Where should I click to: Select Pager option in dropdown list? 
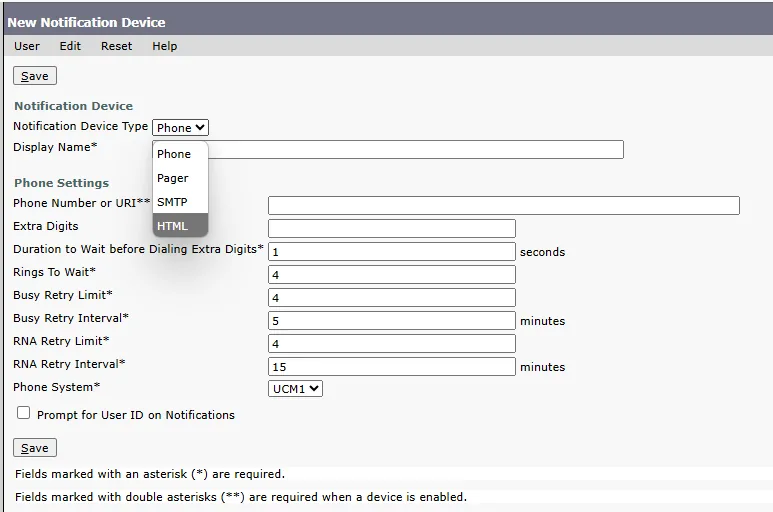(x=180, y=178)
